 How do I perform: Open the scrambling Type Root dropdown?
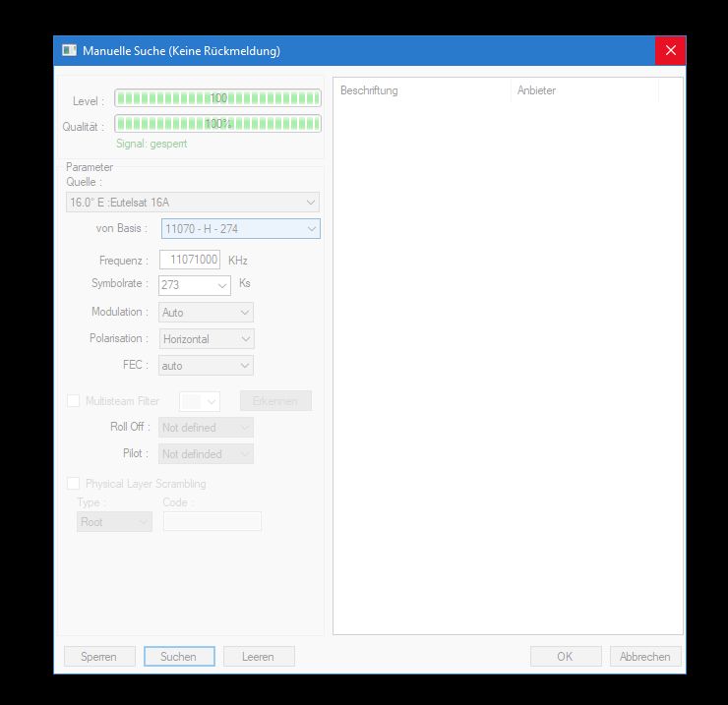(x=114, y=522)
